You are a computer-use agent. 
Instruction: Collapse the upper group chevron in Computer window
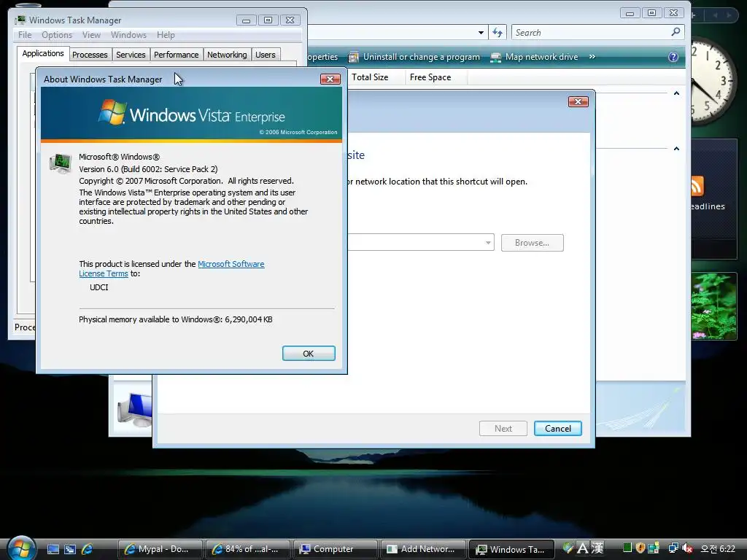[x=676, y=93]
